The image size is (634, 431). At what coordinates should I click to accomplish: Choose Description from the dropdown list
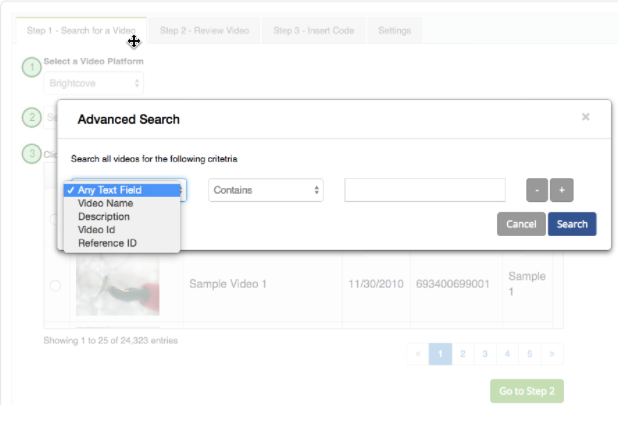coord(122,217)
